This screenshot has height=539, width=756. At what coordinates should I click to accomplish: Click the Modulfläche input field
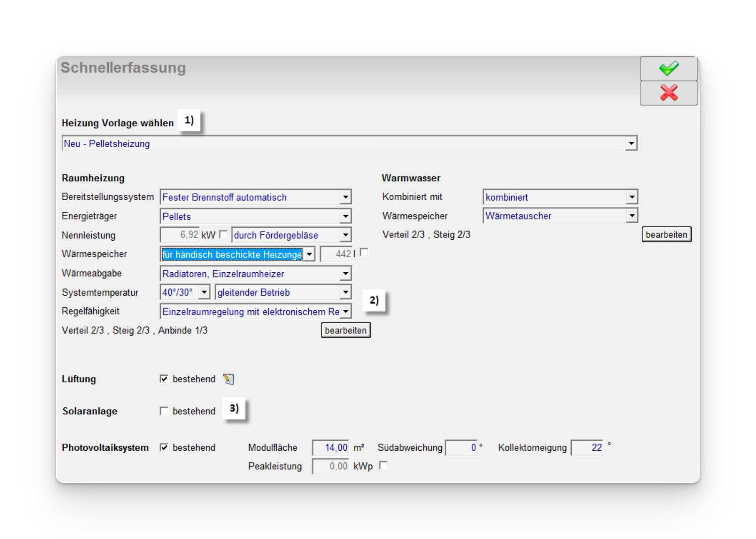point(331,448)
